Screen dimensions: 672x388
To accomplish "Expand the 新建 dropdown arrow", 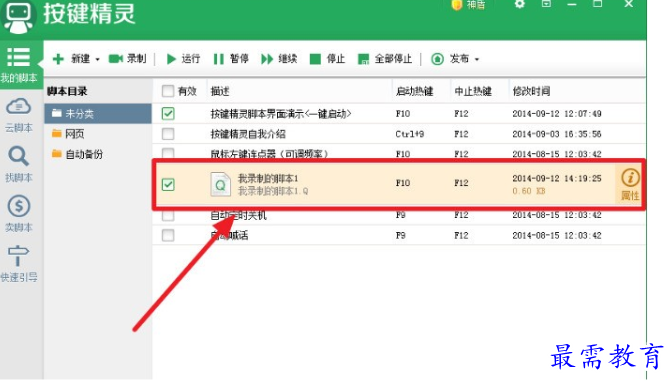I will tap(98, 59).
